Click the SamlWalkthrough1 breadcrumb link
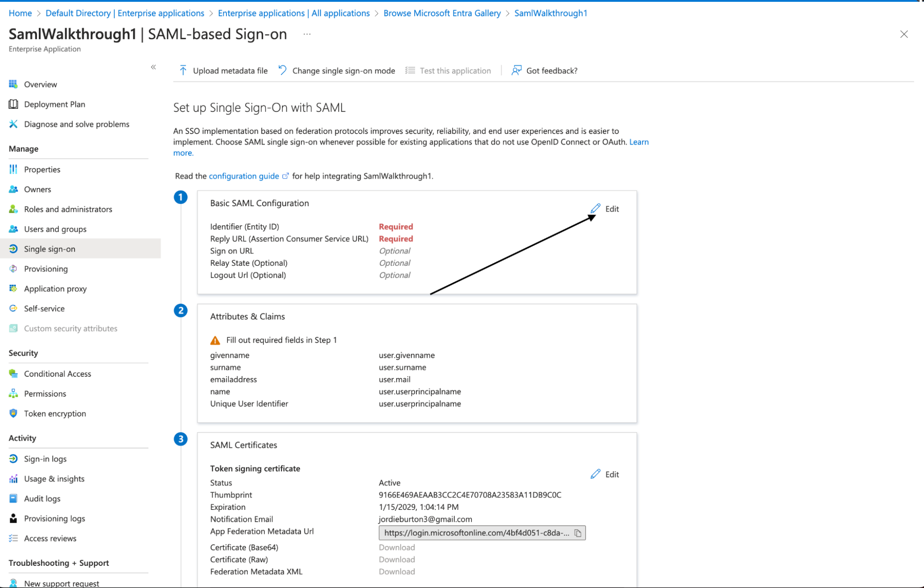 pos(551,13)
